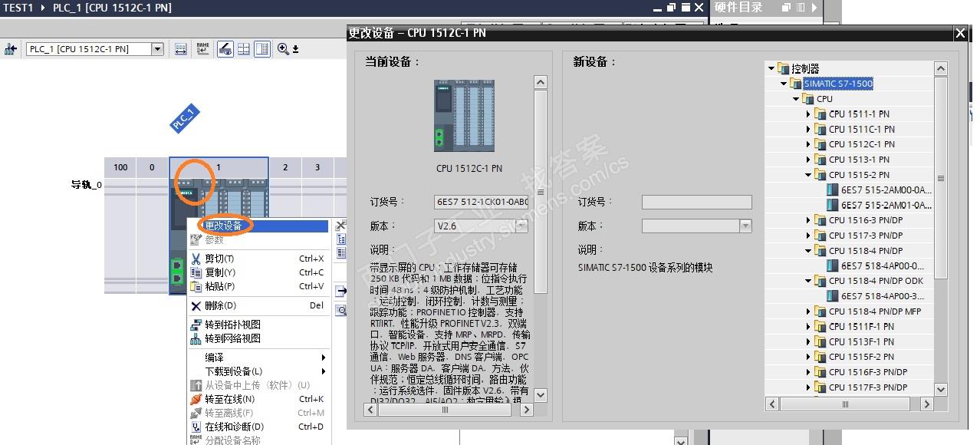Click the assign device NAME toolbar icon
This screenshot has height=445, width=980.
click(x=202, y=49)
